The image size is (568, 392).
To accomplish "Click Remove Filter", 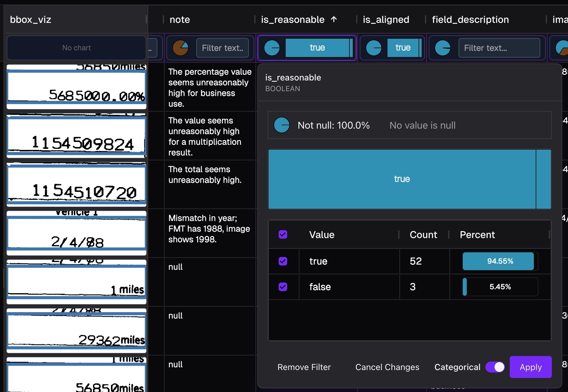I will click(304, 367).
